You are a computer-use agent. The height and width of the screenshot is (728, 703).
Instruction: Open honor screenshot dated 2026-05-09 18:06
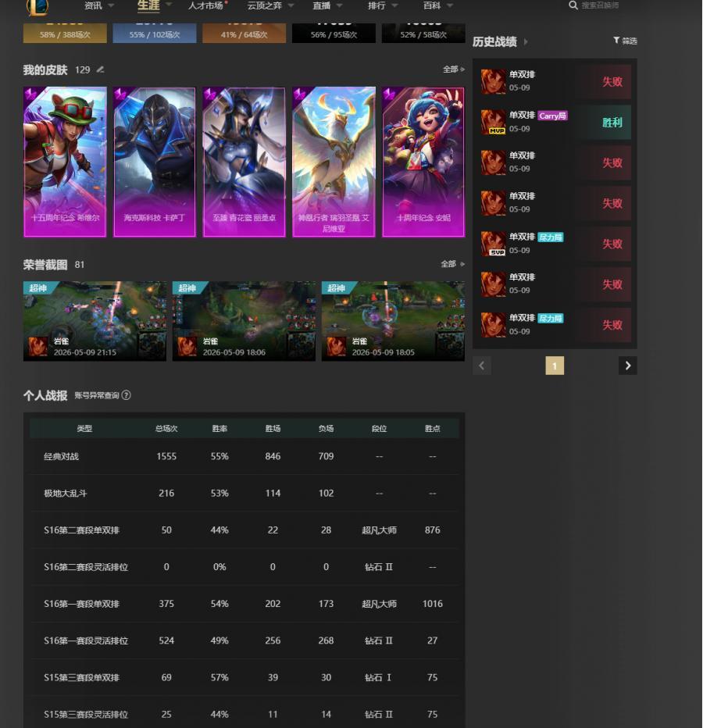(x=244, y=321)
